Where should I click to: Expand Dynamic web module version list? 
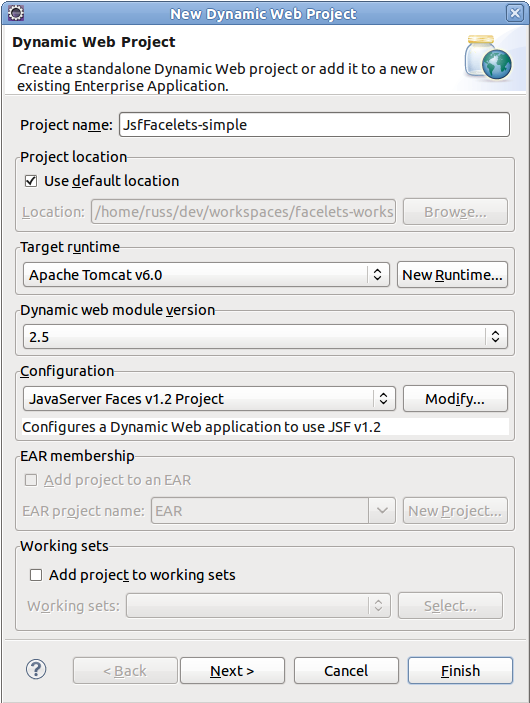265,336
